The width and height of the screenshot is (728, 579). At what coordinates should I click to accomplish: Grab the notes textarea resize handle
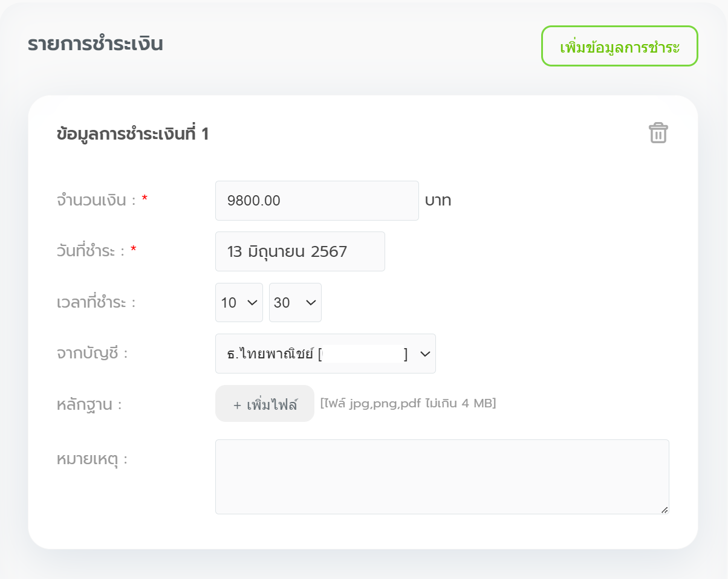coord(665,509)
